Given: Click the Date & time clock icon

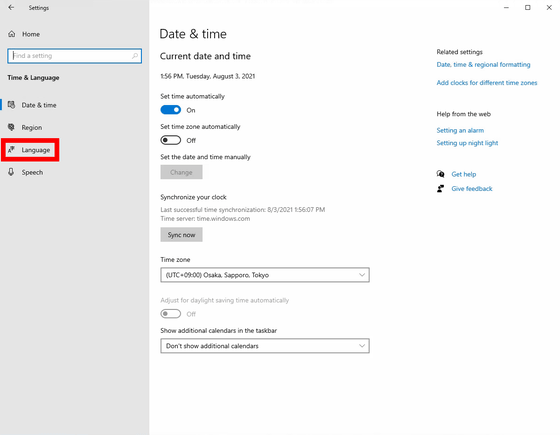Looking at the screenshot, I should tap(11, 105).
